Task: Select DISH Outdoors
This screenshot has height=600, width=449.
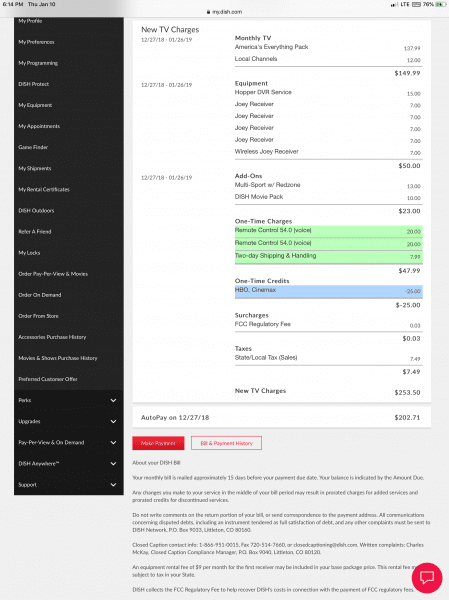Action: point(36,210)
